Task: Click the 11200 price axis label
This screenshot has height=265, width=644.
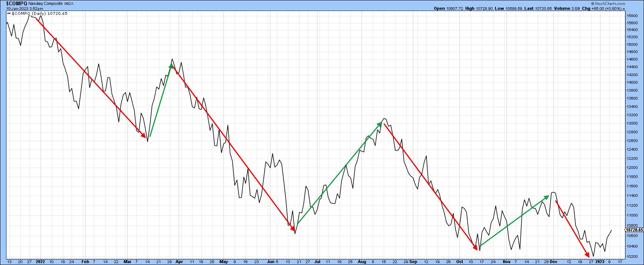Action: (x=632, y=206)
